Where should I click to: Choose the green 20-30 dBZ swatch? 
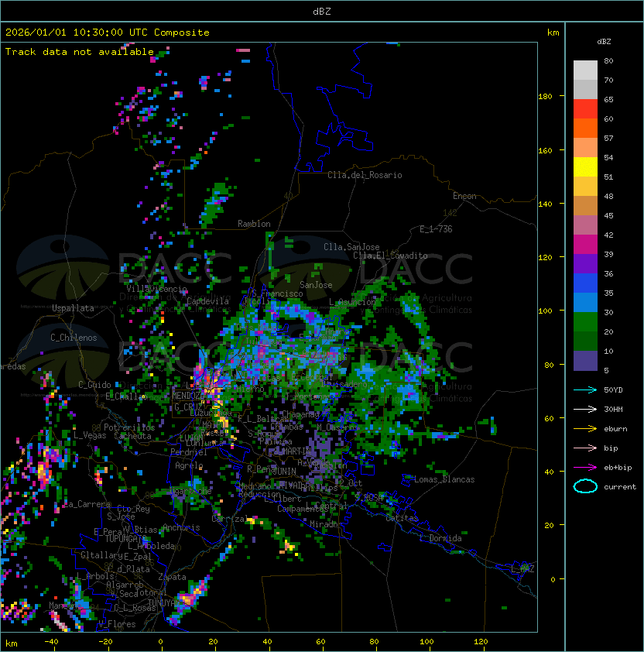[585, 322]
